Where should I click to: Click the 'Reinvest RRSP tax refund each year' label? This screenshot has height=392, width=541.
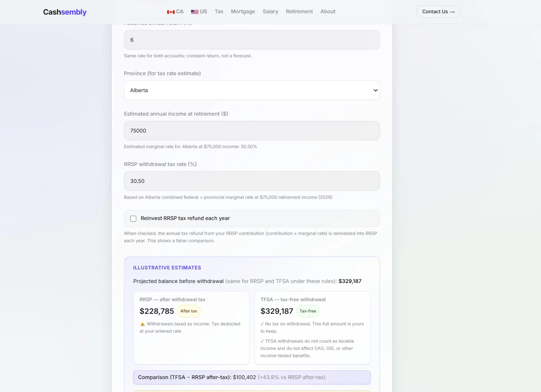(x=185, y=218)
